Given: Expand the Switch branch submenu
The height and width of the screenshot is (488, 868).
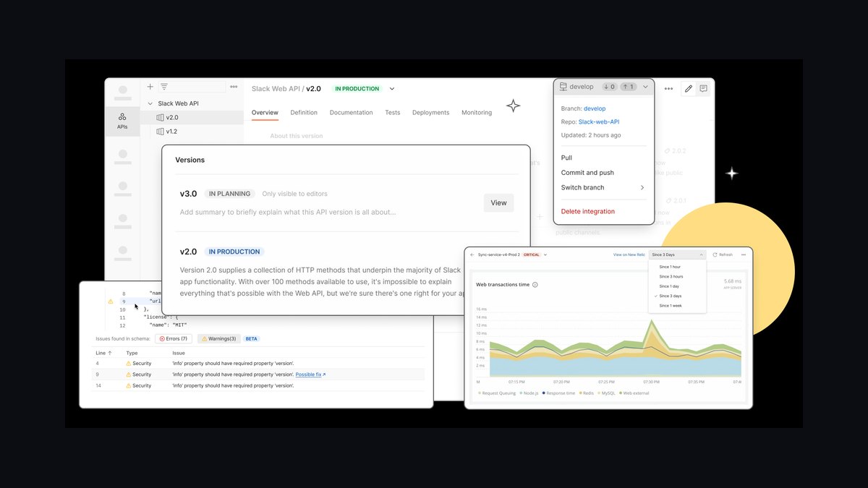Looking at the screenshot, I should [642, 187].
